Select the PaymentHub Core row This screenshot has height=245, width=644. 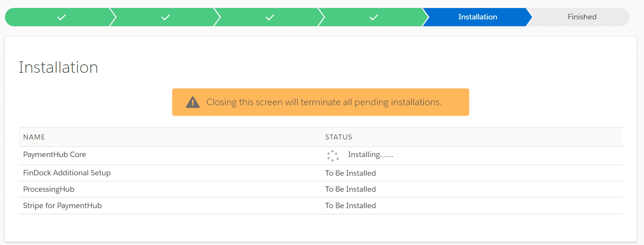point(54,154)
